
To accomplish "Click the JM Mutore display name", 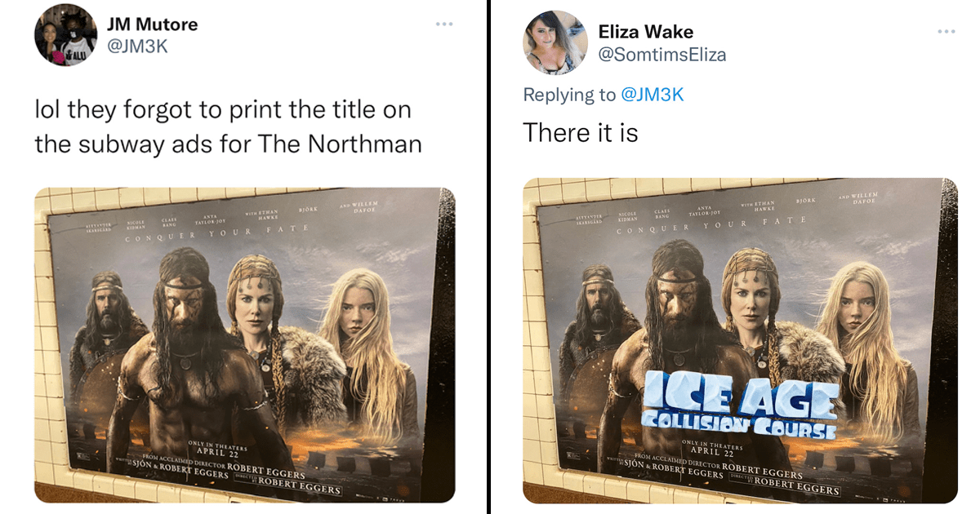I will pos(154,24).
